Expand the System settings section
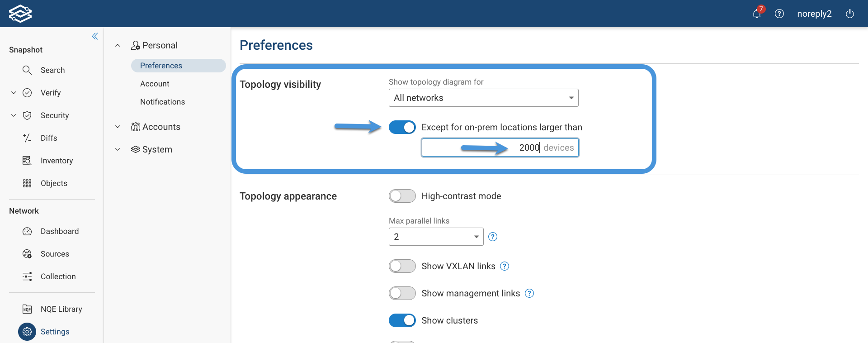This screenshot has height=343, width=868. 117,149
